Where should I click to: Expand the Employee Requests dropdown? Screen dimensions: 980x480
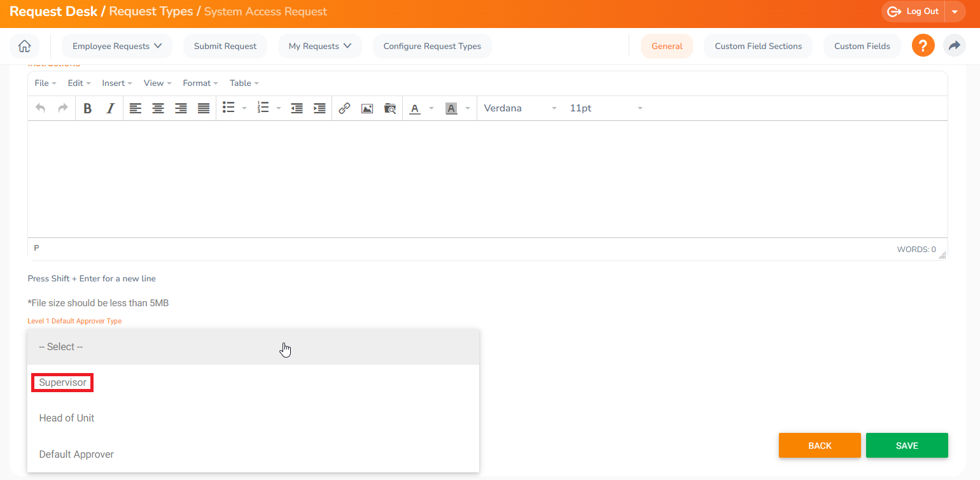point(117,46)
